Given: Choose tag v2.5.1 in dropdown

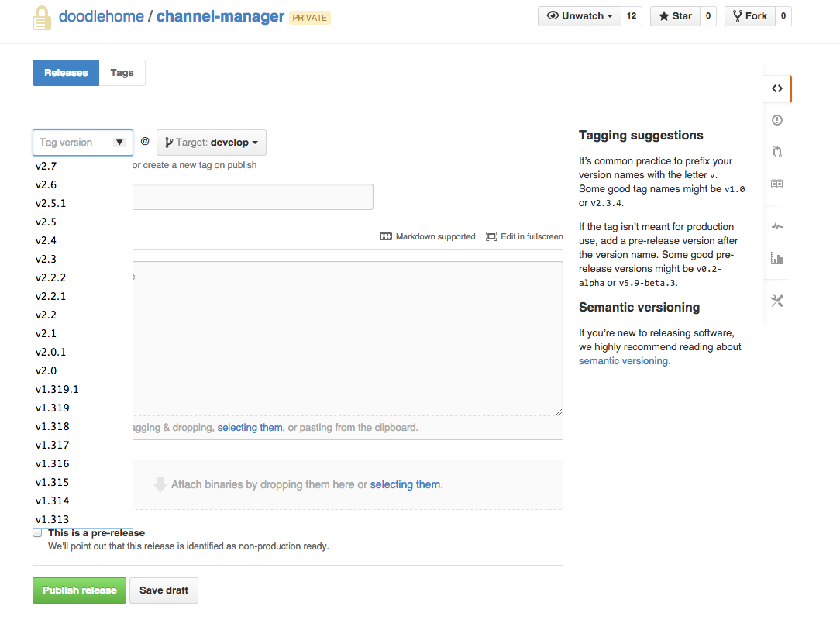Looking at the screenshot, I should (x=82, y=204).
